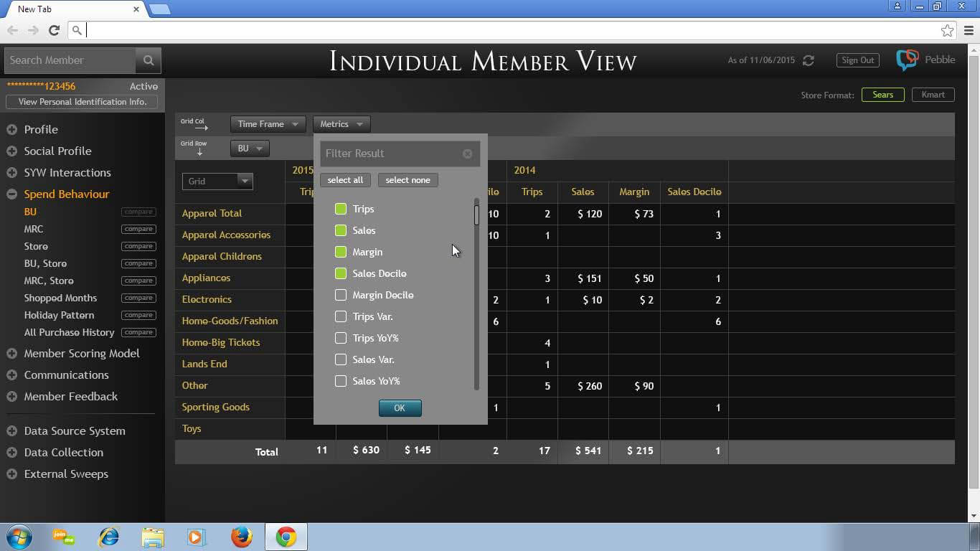Open the BU grid row dropdown

[x=250, y=149]
